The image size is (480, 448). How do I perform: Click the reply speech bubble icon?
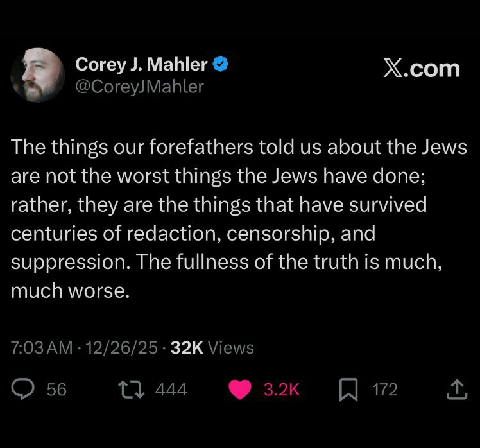tap(24, 389)
